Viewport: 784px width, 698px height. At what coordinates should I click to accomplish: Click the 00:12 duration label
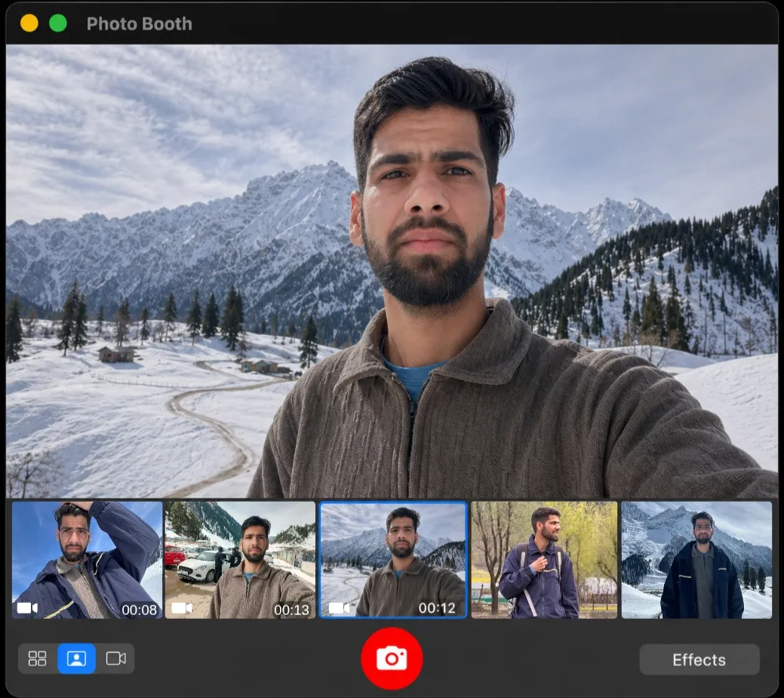(x=436, y=608)
